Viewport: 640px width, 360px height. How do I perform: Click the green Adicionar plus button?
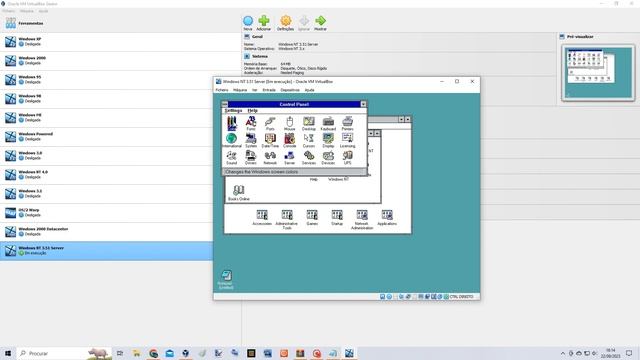tap(264, 23)
